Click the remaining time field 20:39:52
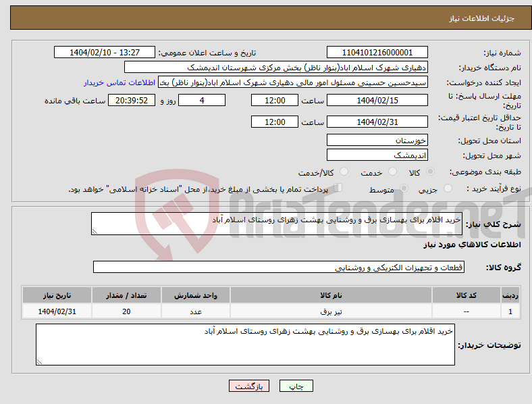The image size is (532, 404). point(132,100)
